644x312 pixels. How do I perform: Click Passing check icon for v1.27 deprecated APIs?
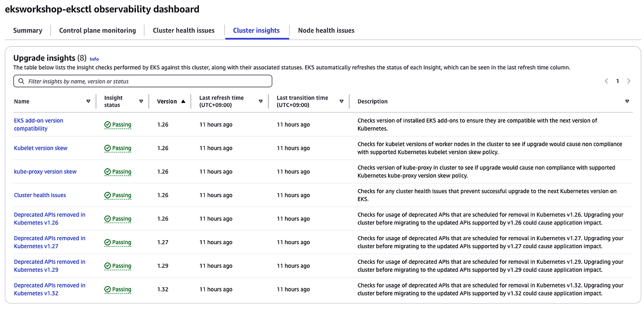[108, 243]
